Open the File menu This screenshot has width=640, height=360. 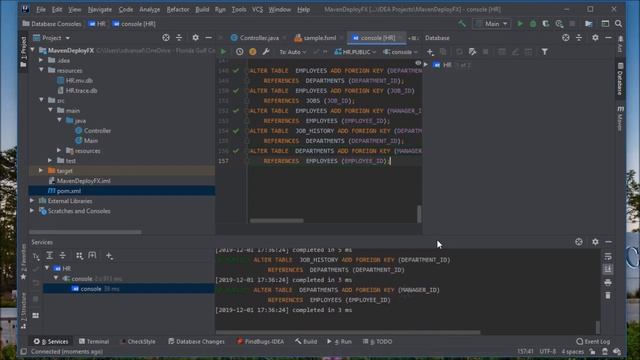pyautogui.click(x=41, y=9)
